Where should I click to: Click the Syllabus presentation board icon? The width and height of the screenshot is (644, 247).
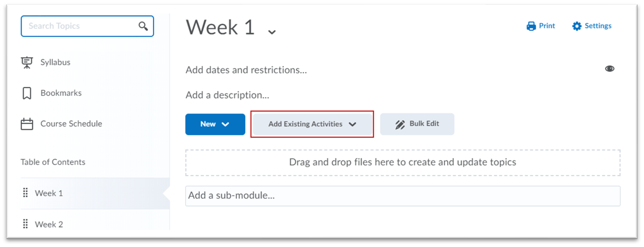(x=27, y=63)
